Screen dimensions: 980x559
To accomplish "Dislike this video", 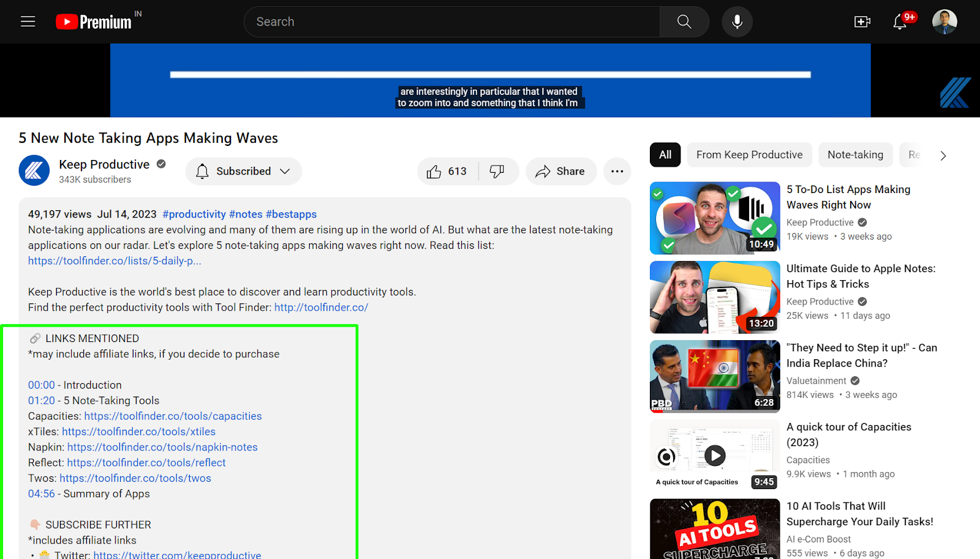I will click(x=497, y=172).
